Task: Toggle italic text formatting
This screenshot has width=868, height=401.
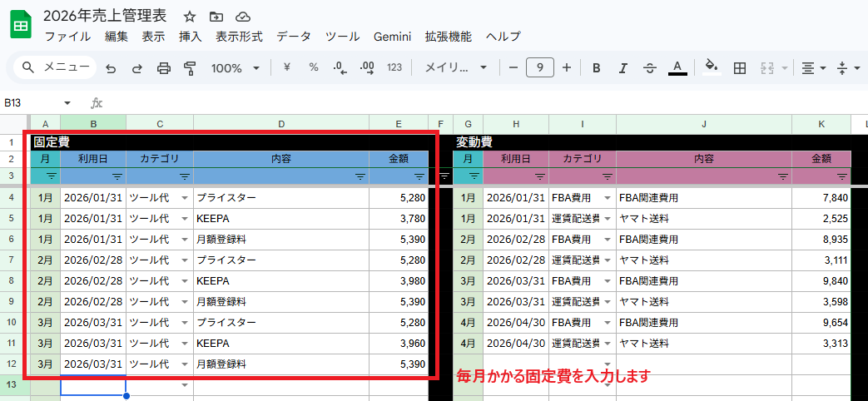Action: [622, 68]
